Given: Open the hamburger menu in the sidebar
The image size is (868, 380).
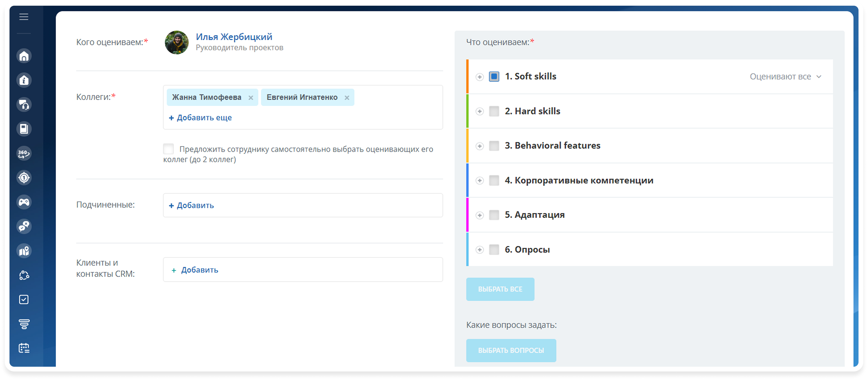Looking at the screenshot, I should [23, 17].
